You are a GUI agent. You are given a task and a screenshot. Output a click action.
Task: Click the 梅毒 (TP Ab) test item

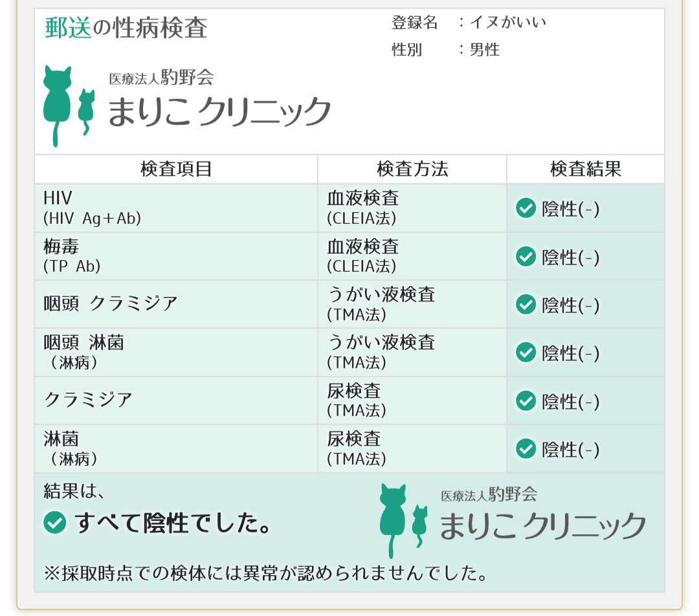pyautogui.click(x=72, y=256)
